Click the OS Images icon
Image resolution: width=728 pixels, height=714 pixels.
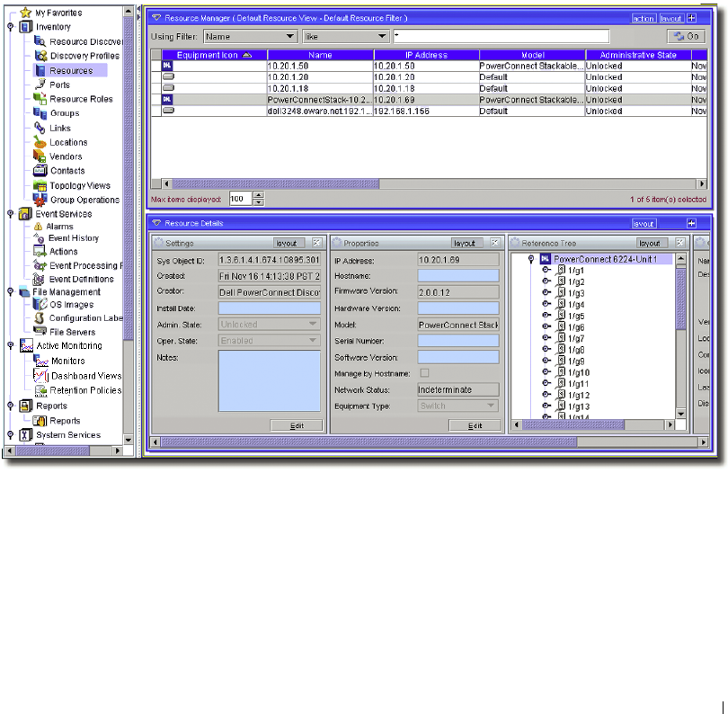(x=40, y=305)
